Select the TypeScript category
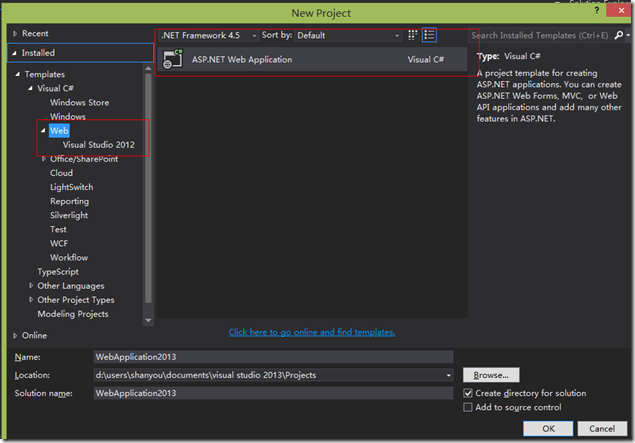Image resolution: width=635 pixels, height=443 pixels. [58, 272]
